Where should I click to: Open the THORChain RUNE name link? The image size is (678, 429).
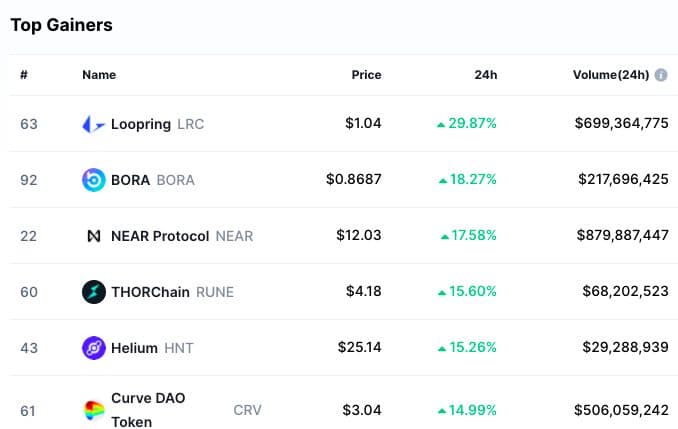150,292
